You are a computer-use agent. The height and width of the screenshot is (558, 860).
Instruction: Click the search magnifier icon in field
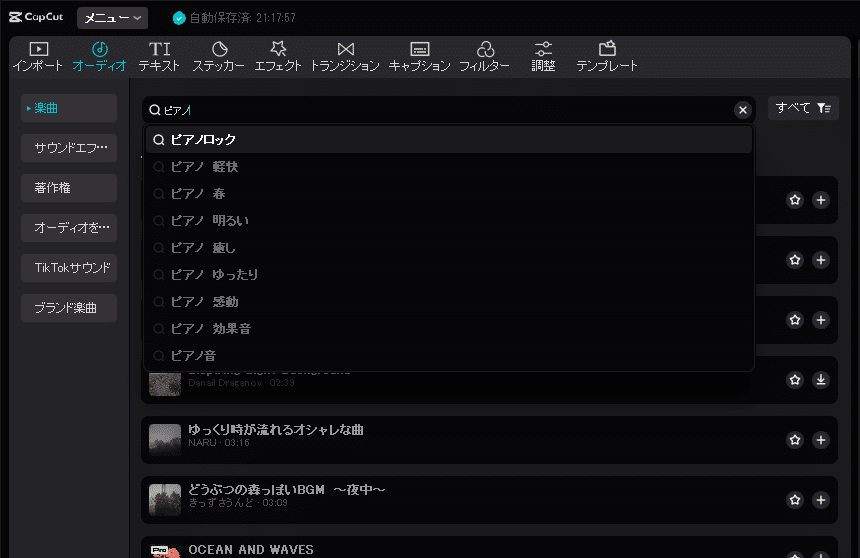tap(155, 110)
